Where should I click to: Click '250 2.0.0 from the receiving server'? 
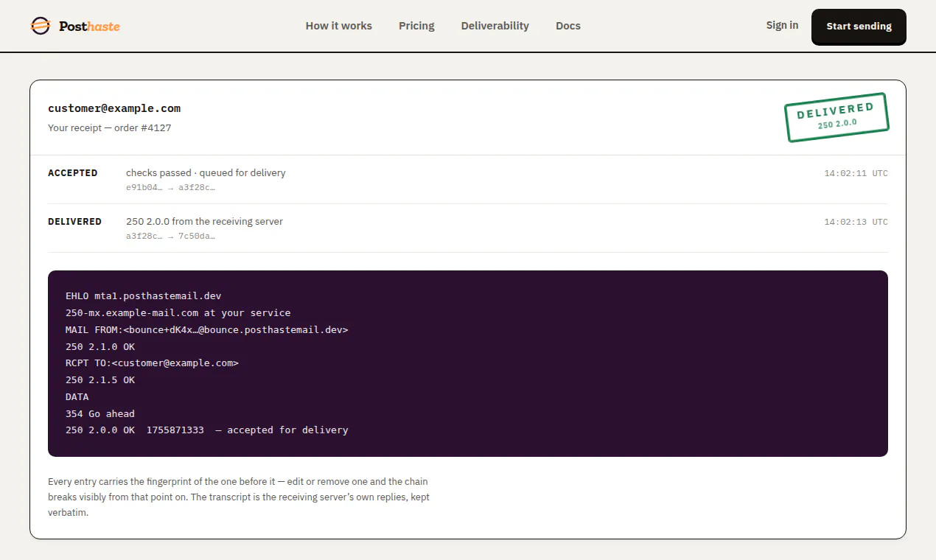click(x=204, y=222)
